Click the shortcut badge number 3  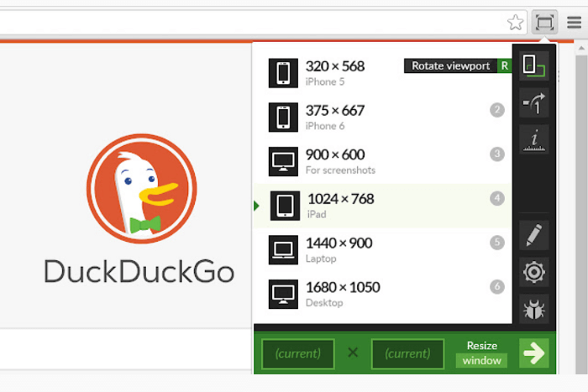(497, 154)
